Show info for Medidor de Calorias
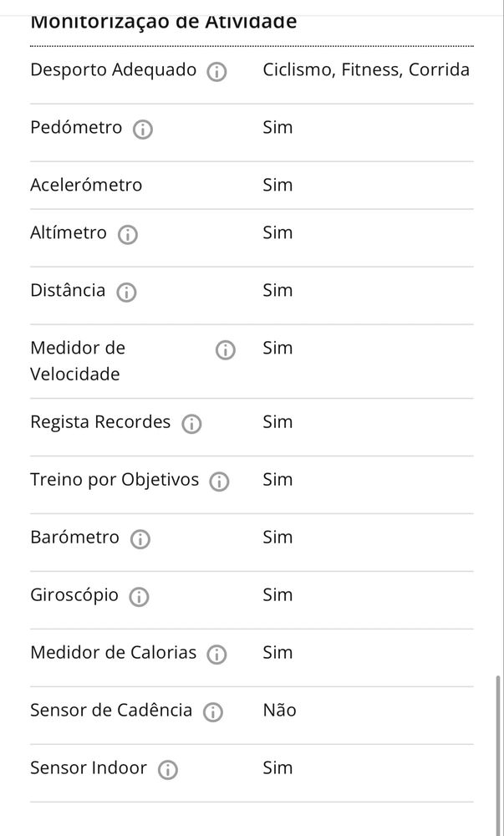 216,655
